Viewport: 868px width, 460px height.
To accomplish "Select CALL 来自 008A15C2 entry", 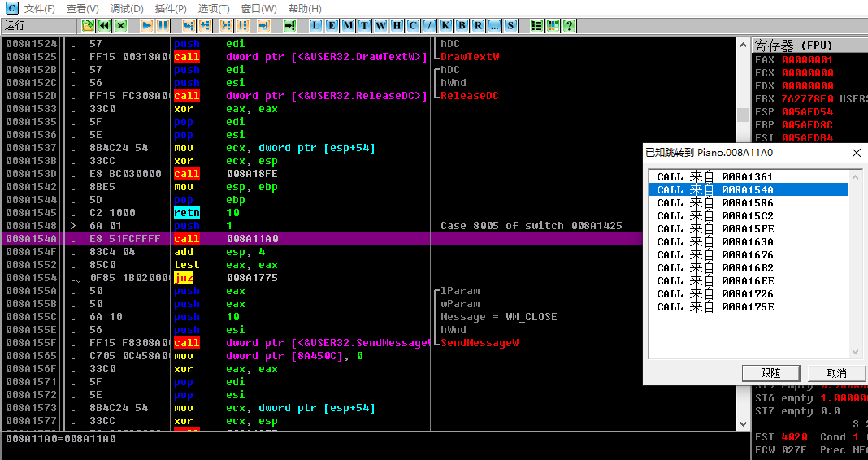I will click(x=749, y=216).
